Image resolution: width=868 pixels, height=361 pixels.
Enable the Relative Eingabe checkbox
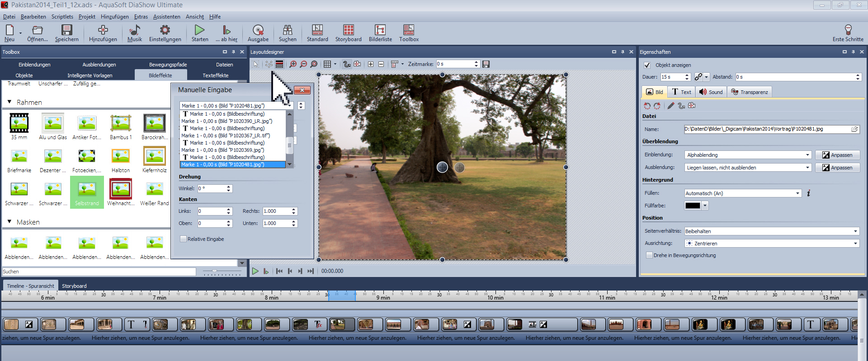(183, 239)
